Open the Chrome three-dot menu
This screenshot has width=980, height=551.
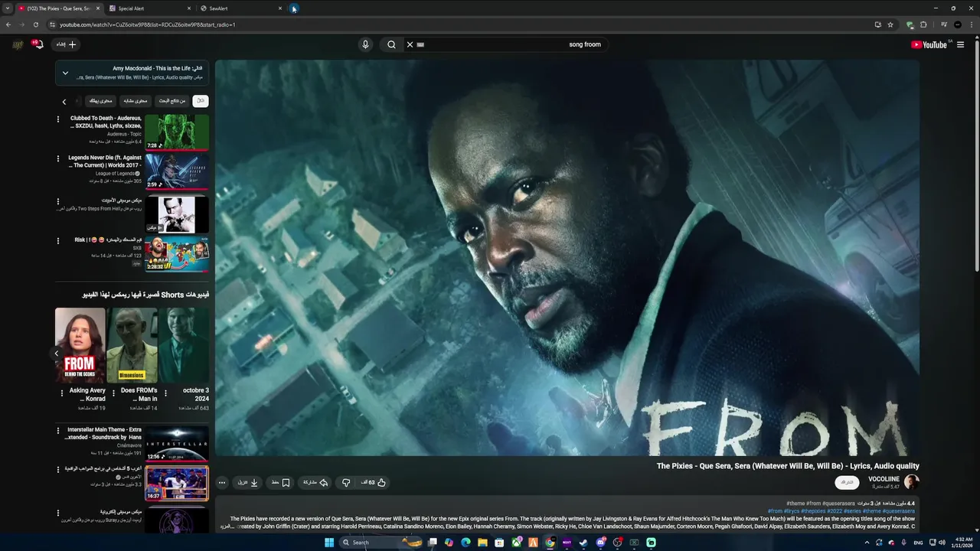(x=972, y=24)
